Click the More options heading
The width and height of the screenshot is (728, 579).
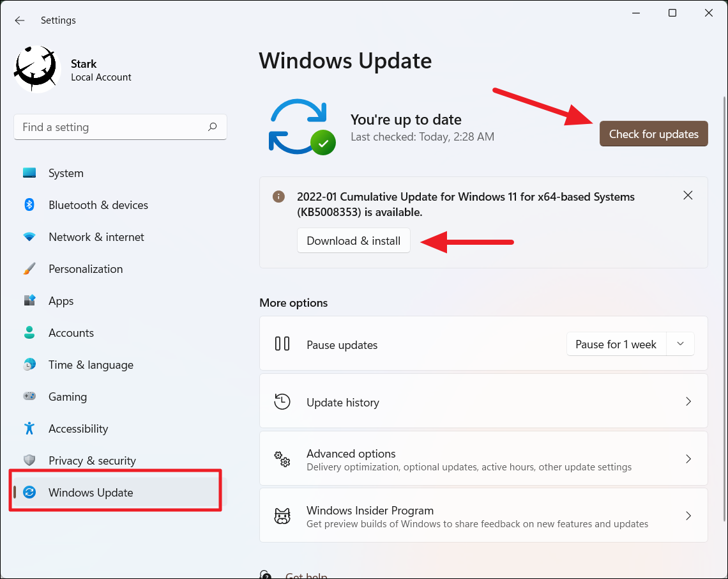click(x=293, y=302)
